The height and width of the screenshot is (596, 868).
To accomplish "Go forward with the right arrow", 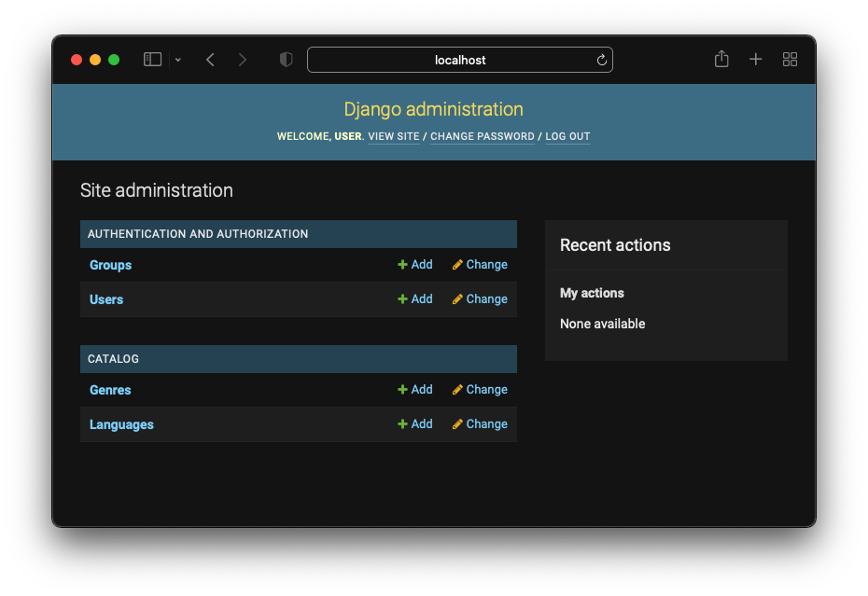I will coord(242,60).
